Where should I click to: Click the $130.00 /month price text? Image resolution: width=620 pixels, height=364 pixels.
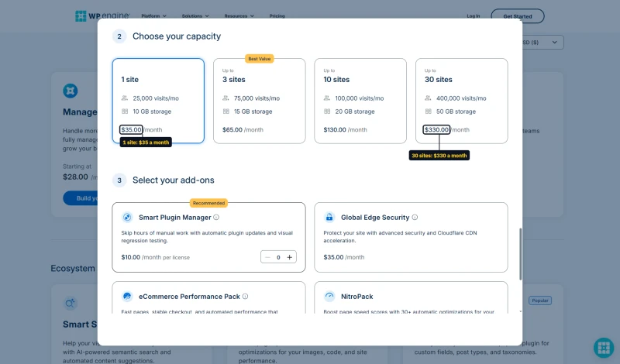345,129
